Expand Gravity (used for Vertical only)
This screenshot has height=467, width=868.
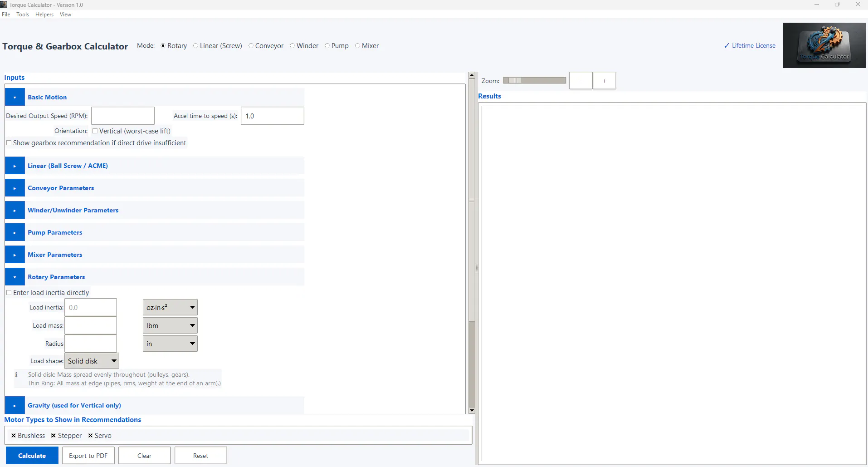pos(15,405)
